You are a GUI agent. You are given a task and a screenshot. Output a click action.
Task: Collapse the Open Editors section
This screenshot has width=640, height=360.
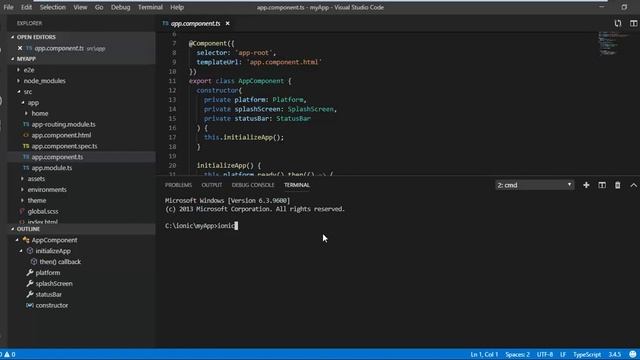click(36, 37)
